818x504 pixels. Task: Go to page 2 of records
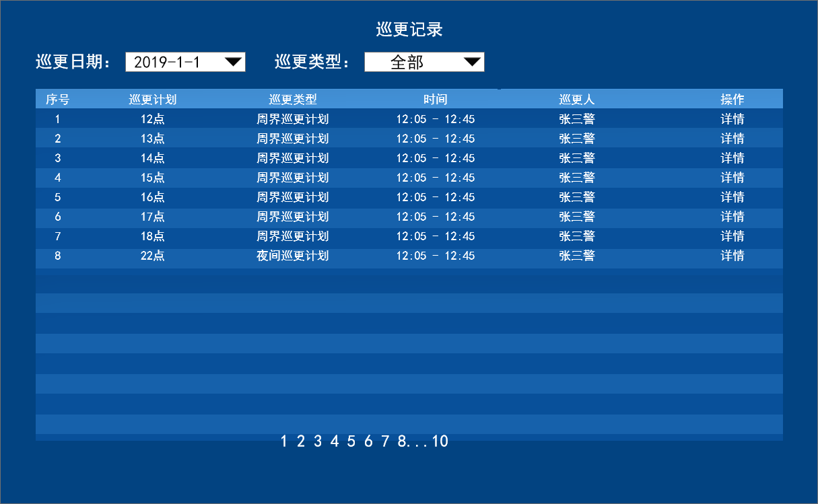[x=300, y=441]
